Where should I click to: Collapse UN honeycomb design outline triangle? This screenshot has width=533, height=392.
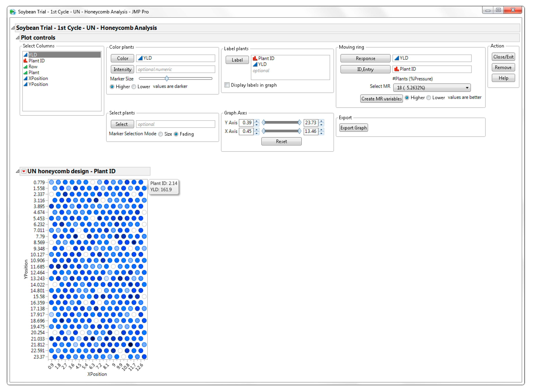tap(17, 171)
